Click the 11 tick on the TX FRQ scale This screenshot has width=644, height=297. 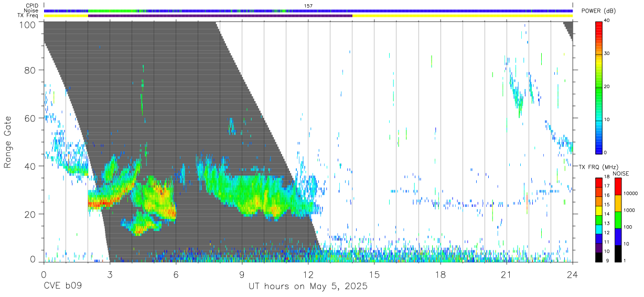(607, 242)
